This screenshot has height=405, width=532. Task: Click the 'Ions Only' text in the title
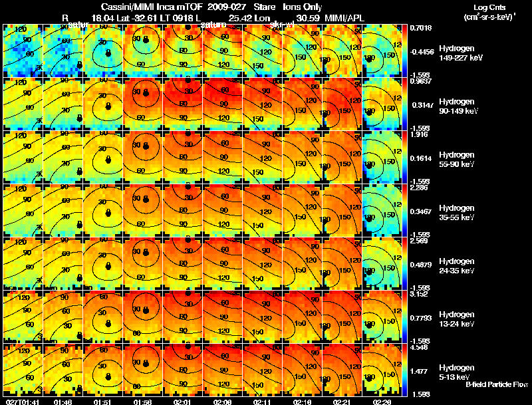tap(303, 7)
